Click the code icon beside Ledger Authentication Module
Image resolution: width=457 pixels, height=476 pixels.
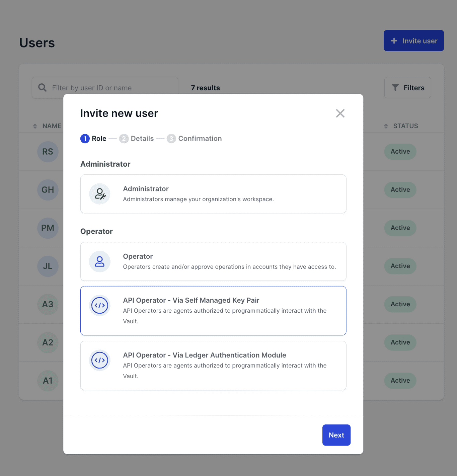(x=99, y=360)
